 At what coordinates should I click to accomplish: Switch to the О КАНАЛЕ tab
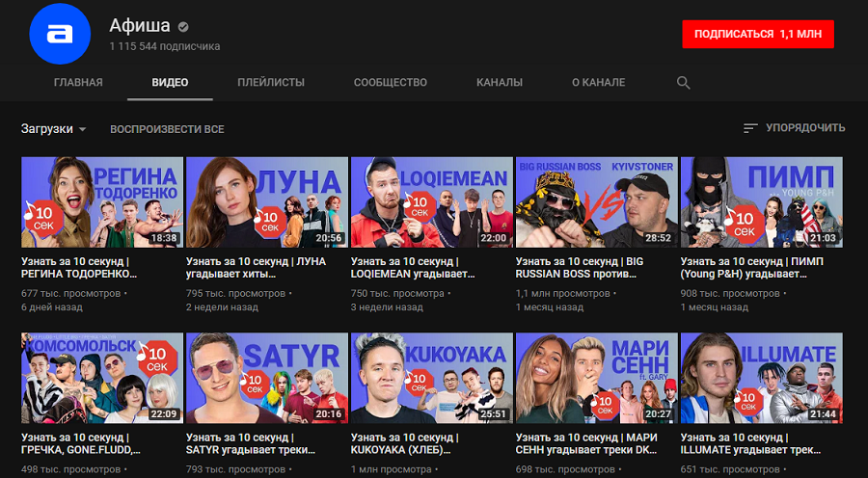pyautogui.click(x=598, y=83)
